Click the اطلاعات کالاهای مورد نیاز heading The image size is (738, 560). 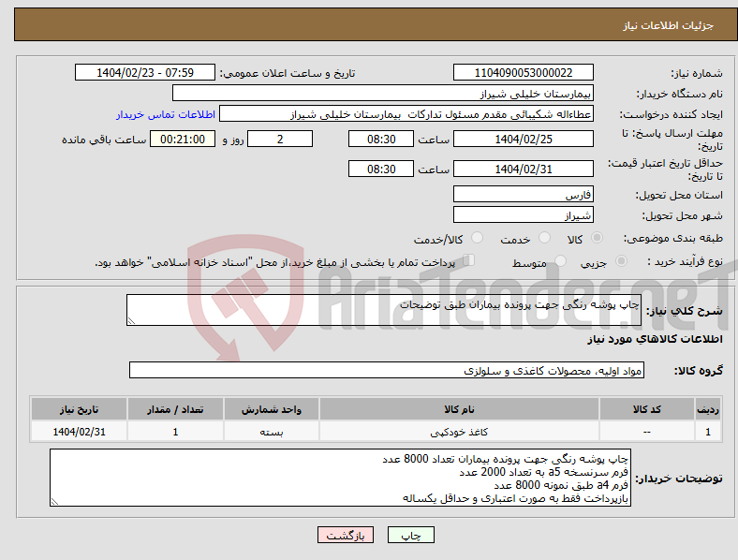[x=655, y=339]
